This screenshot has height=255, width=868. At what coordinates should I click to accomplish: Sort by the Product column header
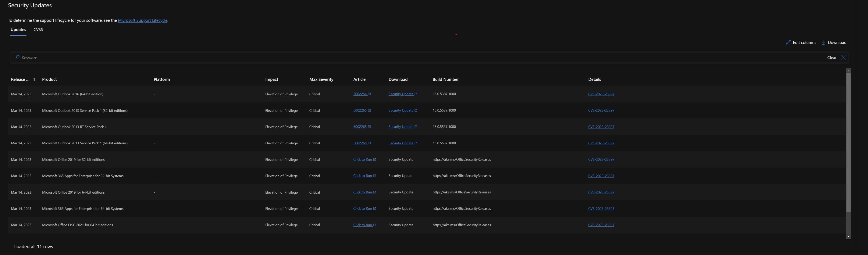pos(49,80)
